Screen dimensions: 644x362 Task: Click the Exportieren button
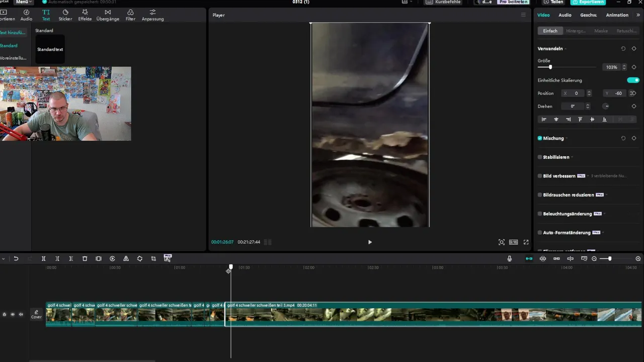pos(588,2)
